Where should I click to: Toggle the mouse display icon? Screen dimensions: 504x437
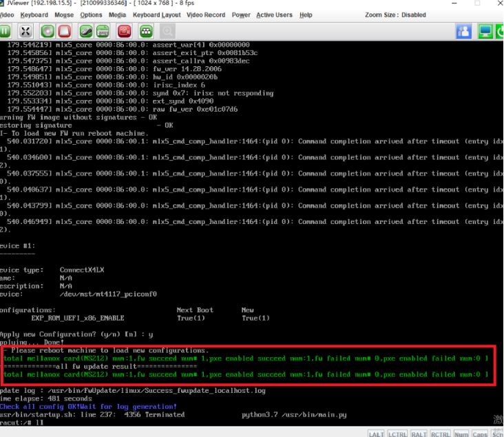(x=86, y=31)
